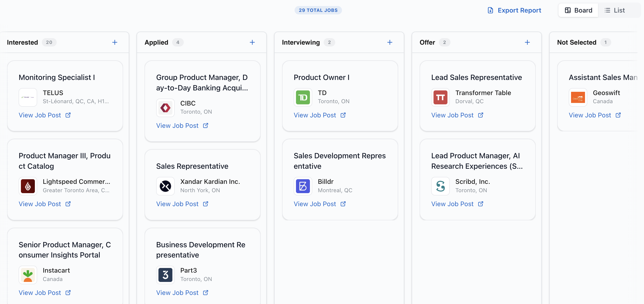Viewport: 644px width, 304px height.
Task: Open the Product Owner I job post
Action: click(x=315, y=115)
